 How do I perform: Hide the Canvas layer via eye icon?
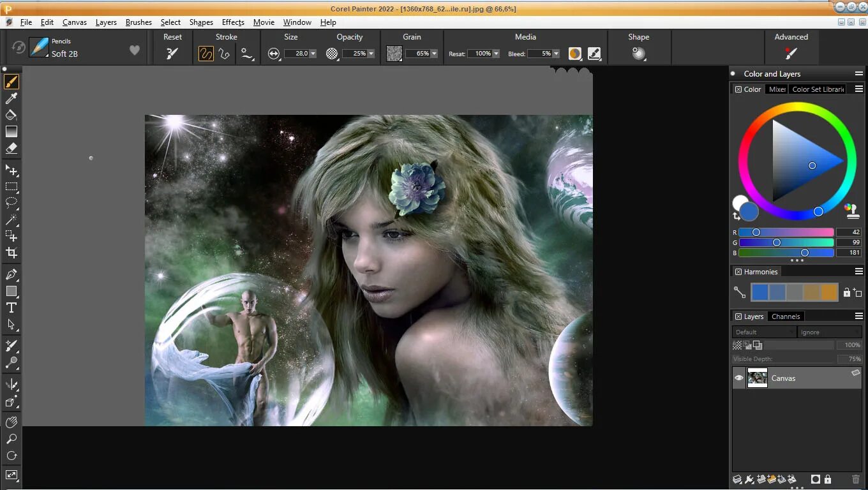[x=739, y=378]
